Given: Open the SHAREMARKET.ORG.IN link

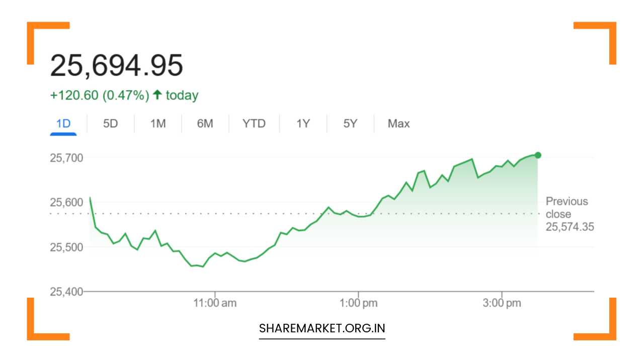Looking at the screenshot, I should point(321,329).
